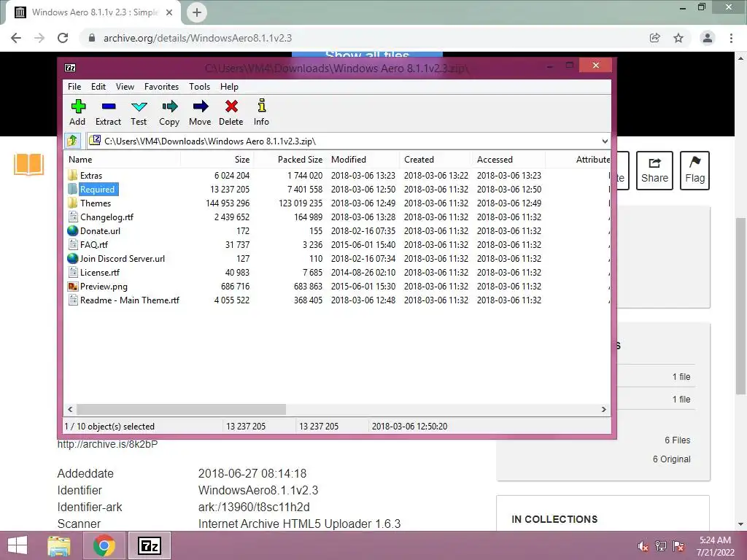Click the '6 Original' text on page

(671, 459)
